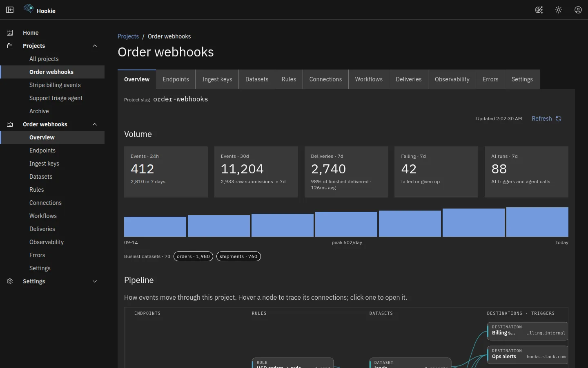Switch to the Endpoints tab
Image resolution: width=588 pixels, height=368 pixels.
(x=176, y=79)
